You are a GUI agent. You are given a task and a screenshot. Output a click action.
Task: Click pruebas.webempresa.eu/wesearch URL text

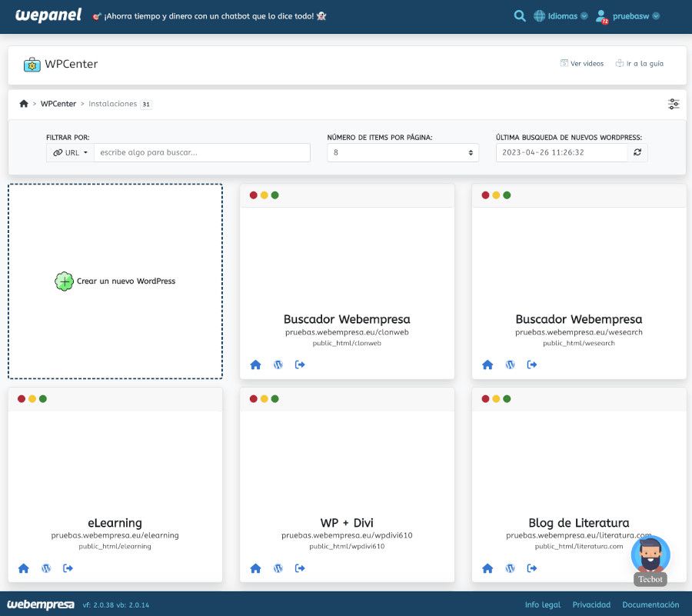[579, 332]
